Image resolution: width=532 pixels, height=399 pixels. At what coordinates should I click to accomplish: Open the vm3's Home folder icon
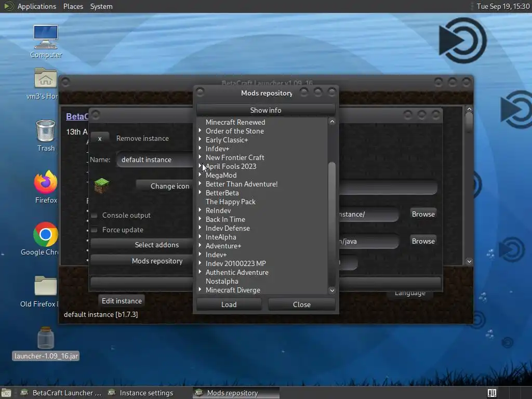point(46,79)
